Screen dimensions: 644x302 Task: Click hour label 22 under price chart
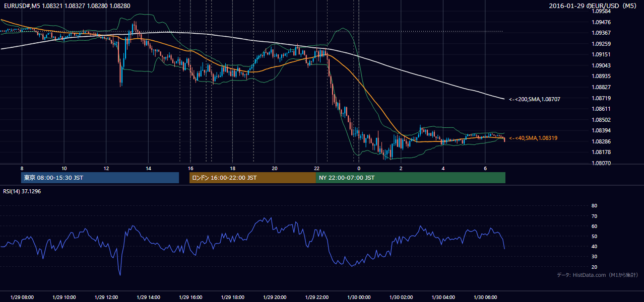point(316,168)
